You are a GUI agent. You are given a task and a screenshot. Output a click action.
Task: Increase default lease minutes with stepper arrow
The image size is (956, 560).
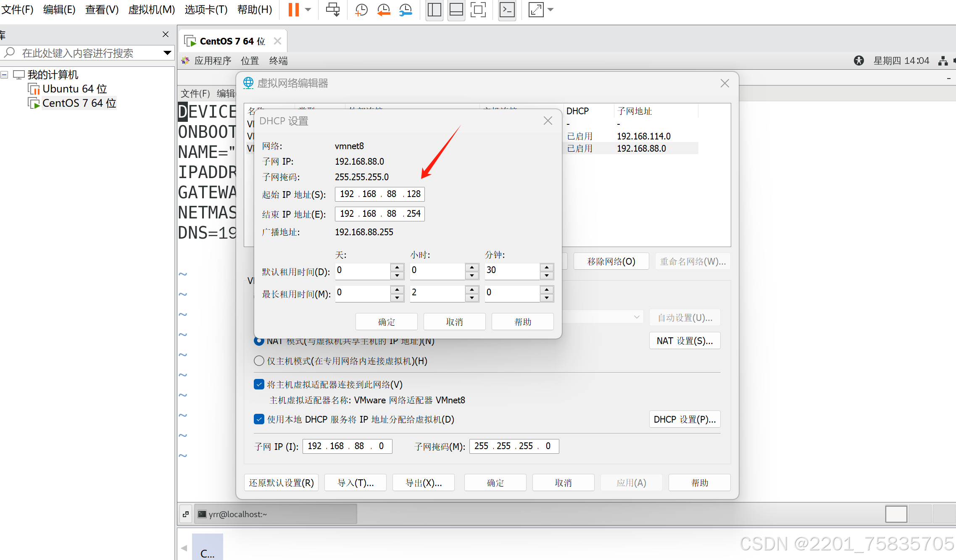(x=546, y=268)
